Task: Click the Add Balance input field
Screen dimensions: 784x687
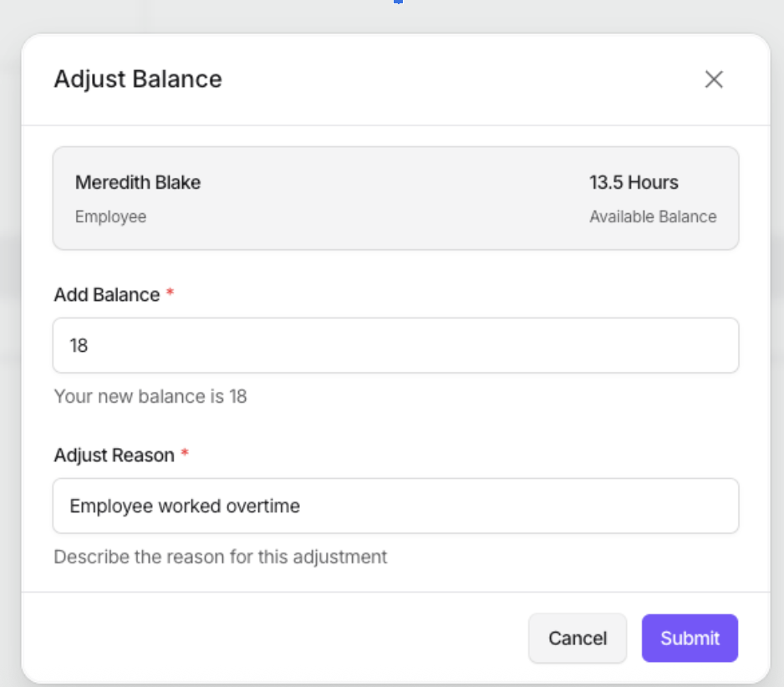Action: (395, 345)
